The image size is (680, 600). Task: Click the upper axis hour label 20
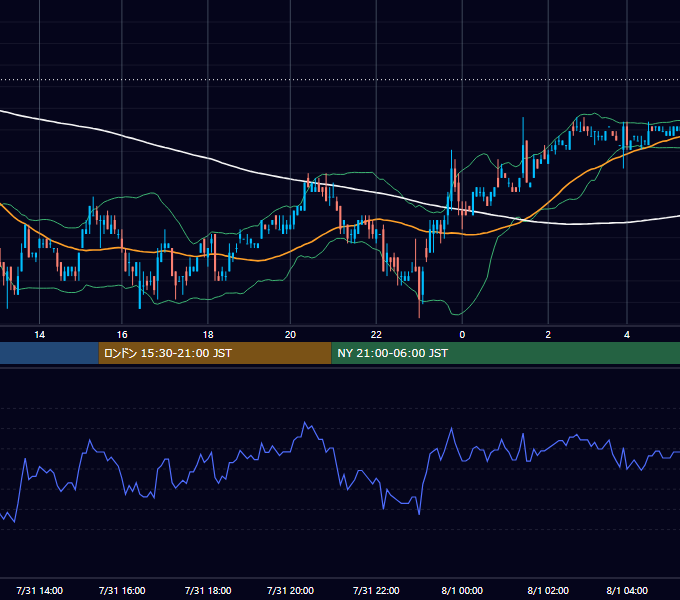click(290, 335)
